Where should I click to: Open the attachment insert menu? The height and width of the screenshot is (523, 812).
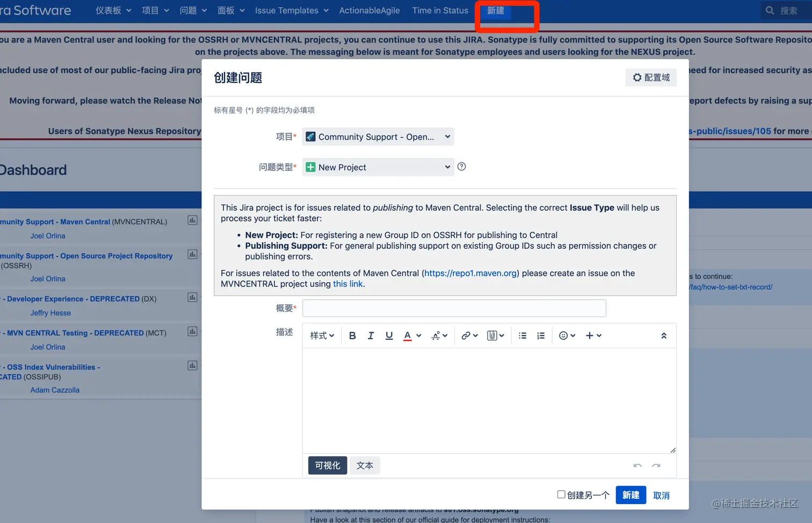(x=496, y=335)
